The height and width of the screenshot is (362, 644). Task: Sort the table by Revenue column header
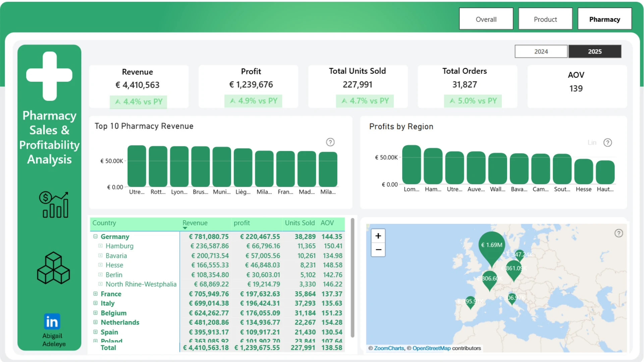point(195,223)
